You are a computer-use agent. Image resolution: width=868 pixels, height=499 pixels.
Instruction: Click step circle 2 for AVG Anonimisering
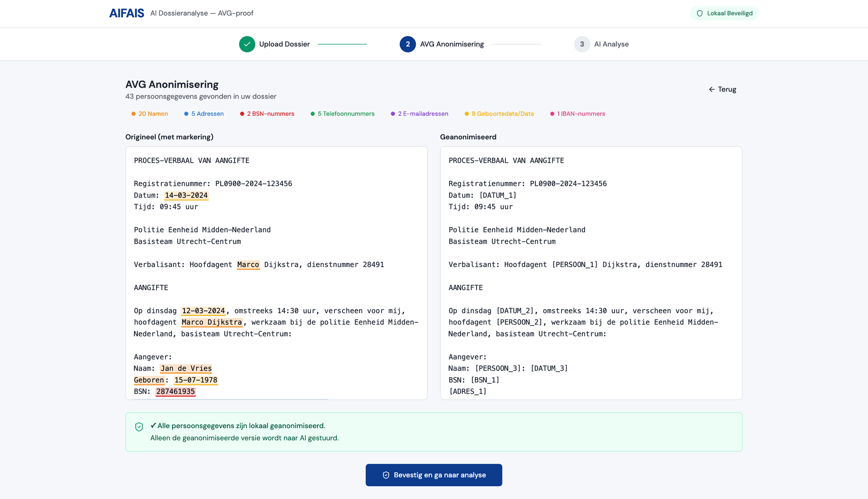(x=408, y=44)
